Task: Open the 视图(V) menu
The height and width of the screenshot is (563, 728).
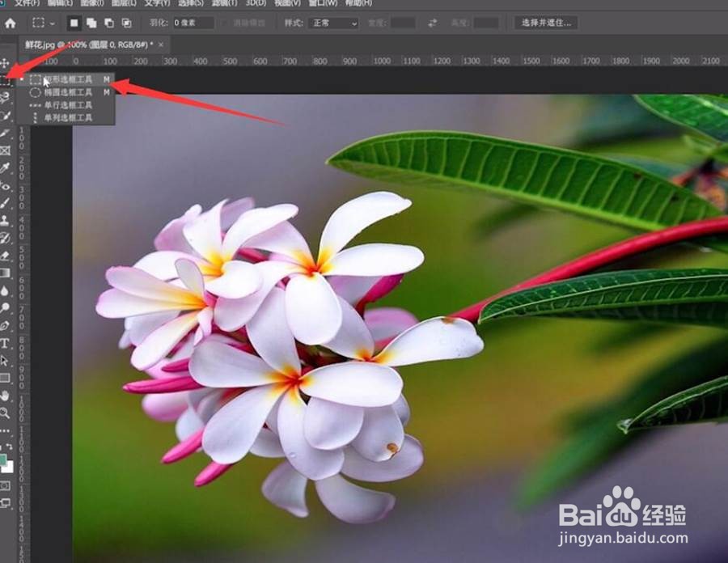Action: pos(287,2)
